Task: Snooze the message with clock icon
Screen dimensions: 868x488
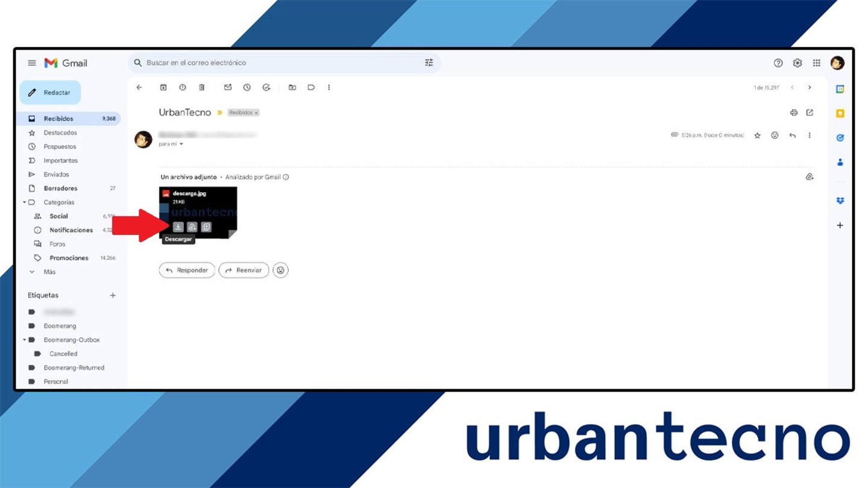Action: tap(247, 87)
